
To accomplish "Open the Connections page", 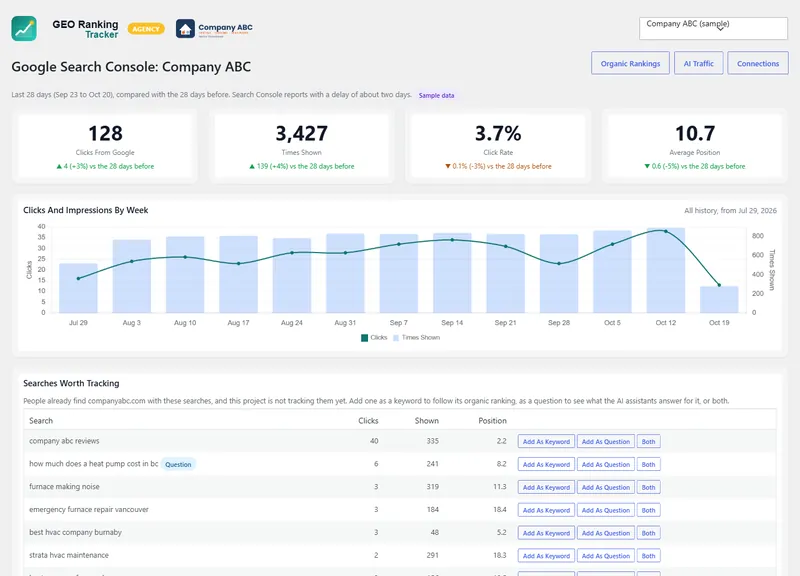I will click(758, 63).
